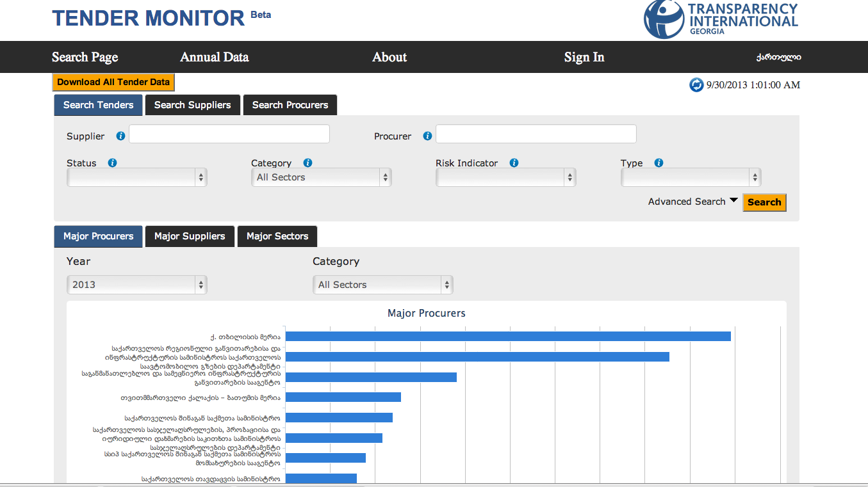Click the Risk Indicator info icon
This screenshot has width=868, height=487.
click(x=514, y=163)
